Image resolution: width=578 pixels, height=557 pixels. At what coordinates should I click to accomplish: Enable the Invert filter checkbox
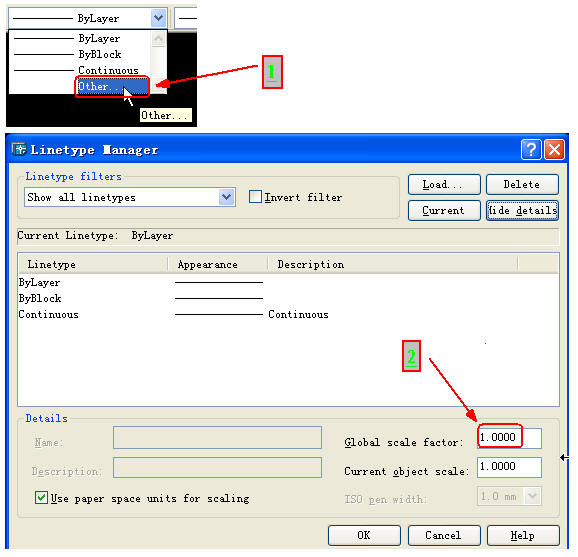[255, 197]
